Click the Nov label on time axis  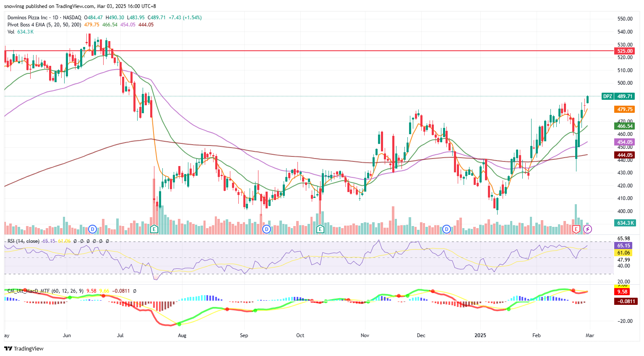coord(365,335)
